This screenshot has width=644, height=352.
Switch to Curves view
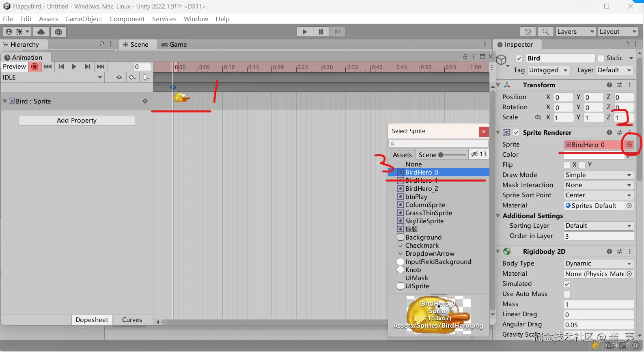tap(132, 320)
